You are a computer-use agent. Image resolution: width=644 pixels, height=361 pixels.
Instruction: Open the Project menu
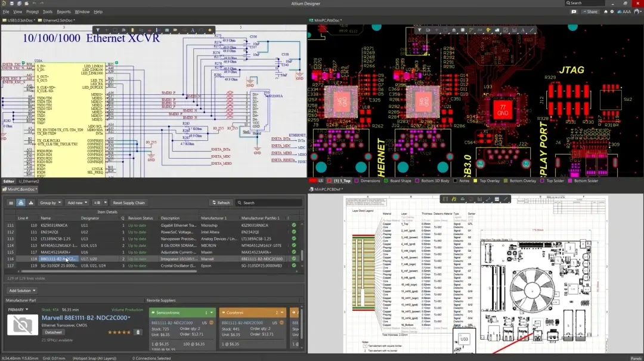pyautogui.click(x=32, y=12)
